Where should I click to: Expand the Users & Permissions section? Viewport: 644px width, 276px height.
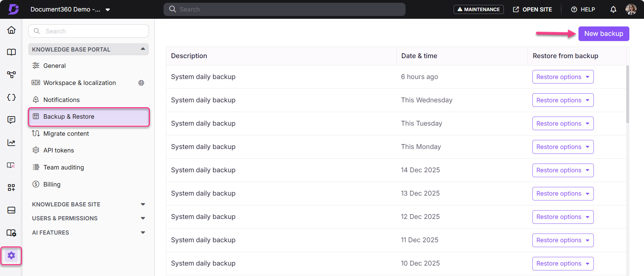pyautogui.click(x=143, y=218)
